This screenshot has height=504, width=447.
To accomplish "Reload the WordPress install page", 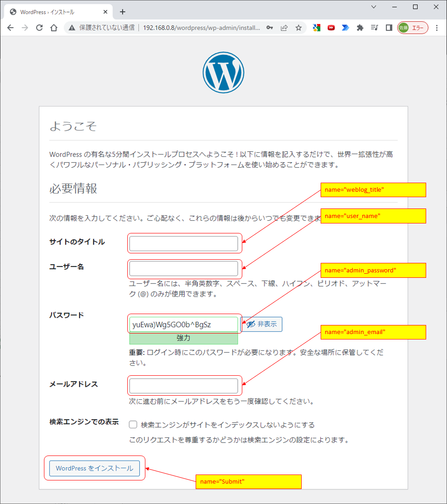I will [x=39, y=28].
